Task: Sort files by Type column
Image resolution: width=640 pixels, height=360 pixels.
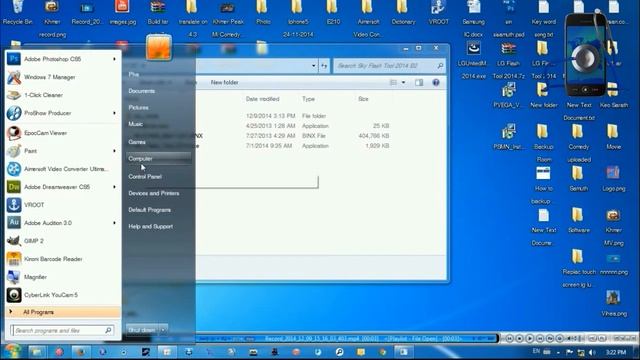Action: [309, 99]
